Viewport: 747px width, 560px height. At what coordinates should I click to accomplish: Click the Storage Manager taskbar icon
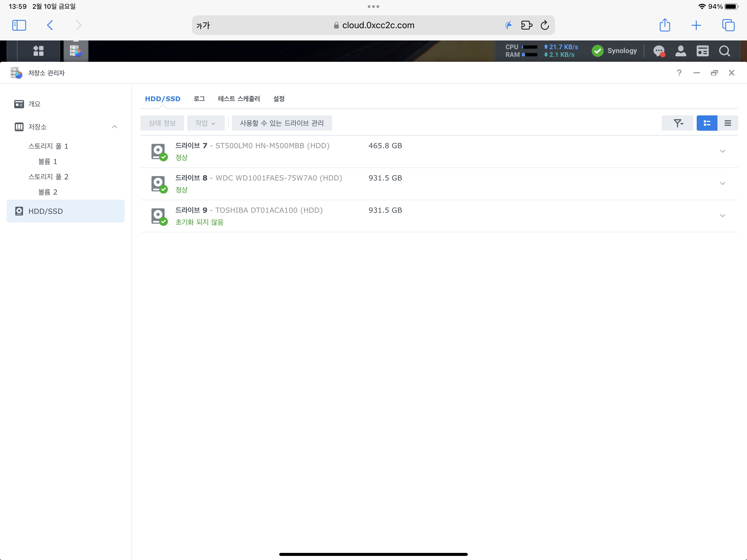[x=76, y=51]
